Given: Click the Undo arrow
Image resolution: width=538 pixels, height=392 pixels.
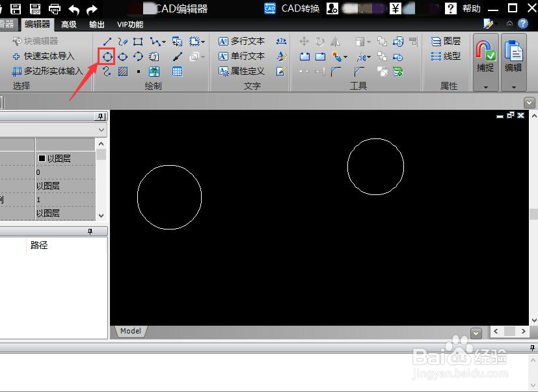Looking at the screenshot, I should point(74,9).
